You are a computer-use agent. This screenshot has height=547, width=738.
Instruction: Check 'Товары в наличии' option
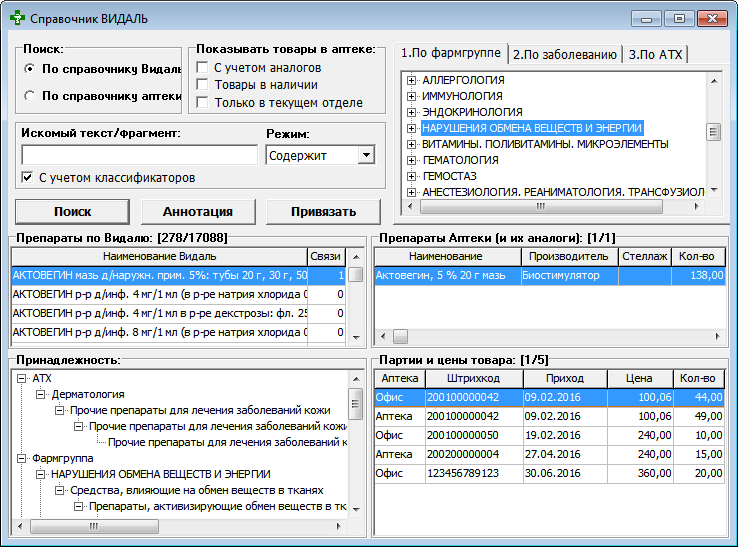203,86
